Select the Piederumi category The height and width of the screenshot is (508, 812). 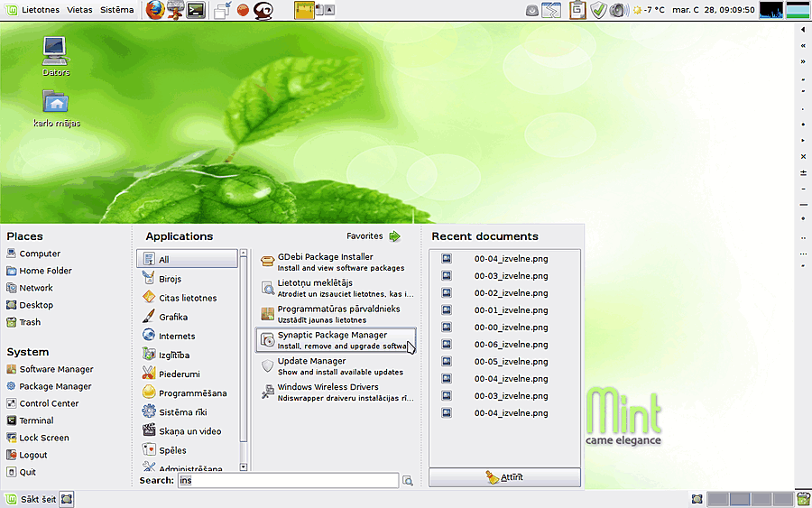187,374
